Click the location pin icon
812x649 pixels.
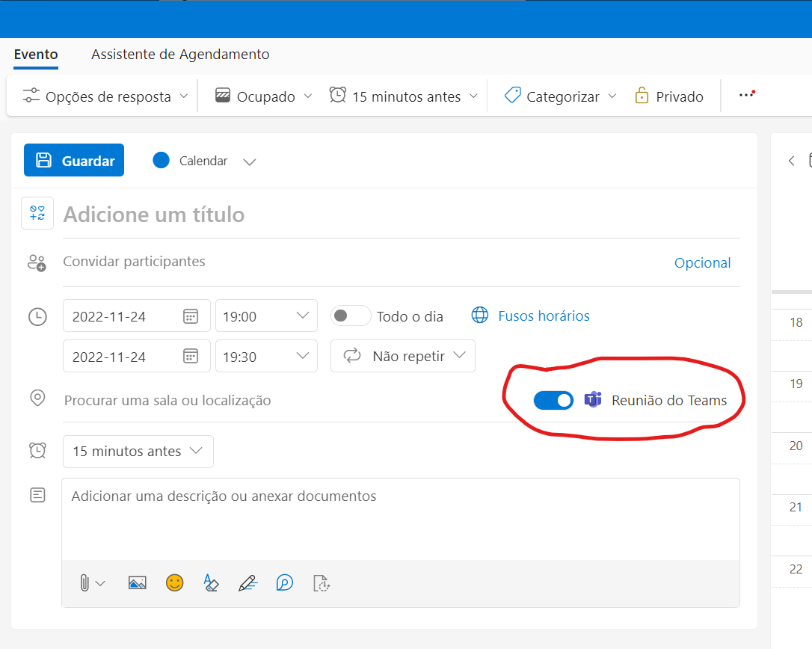click(37, 399)
